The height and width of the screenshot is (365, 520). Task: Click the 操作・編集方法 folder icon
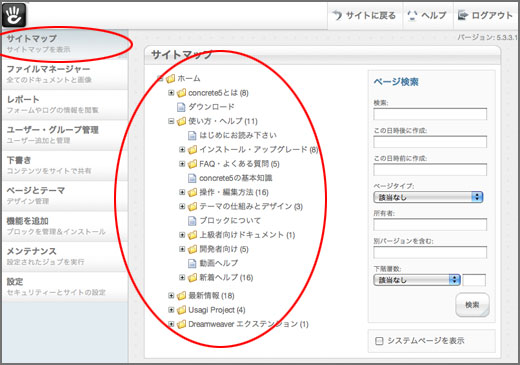tap(192, 192)
